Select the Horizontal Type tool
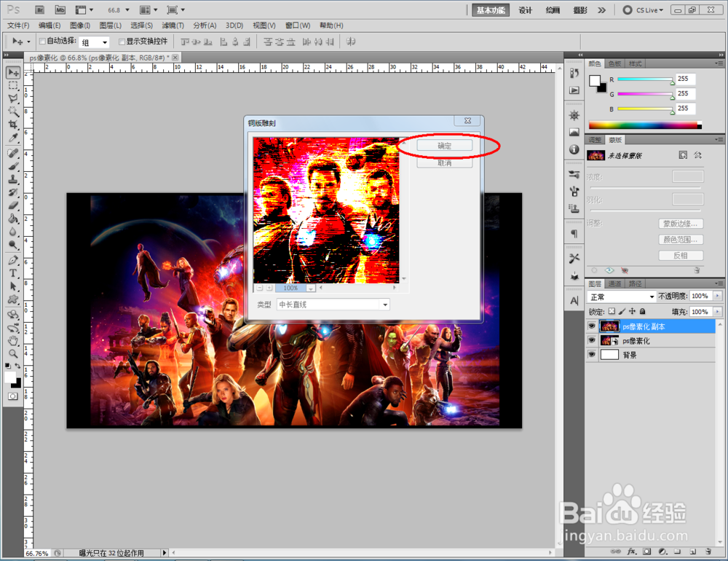This screenshot has height=561, width=728. 13,273
